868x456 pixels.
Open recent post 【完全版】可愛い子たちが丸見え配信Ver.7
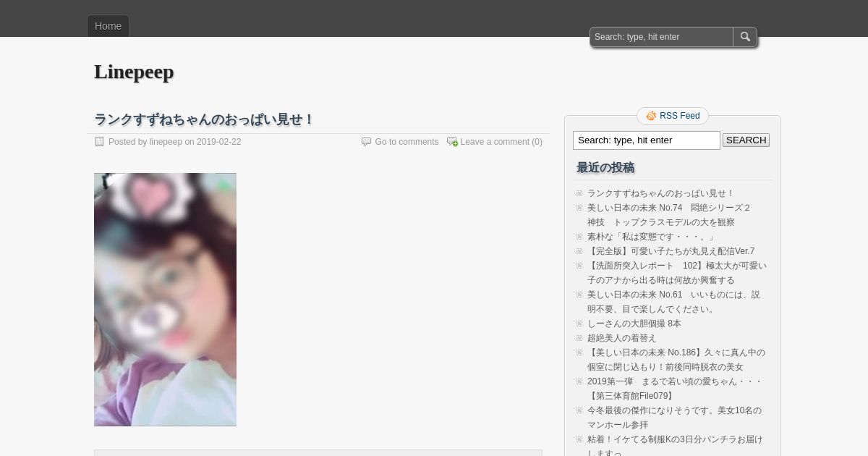671,251
